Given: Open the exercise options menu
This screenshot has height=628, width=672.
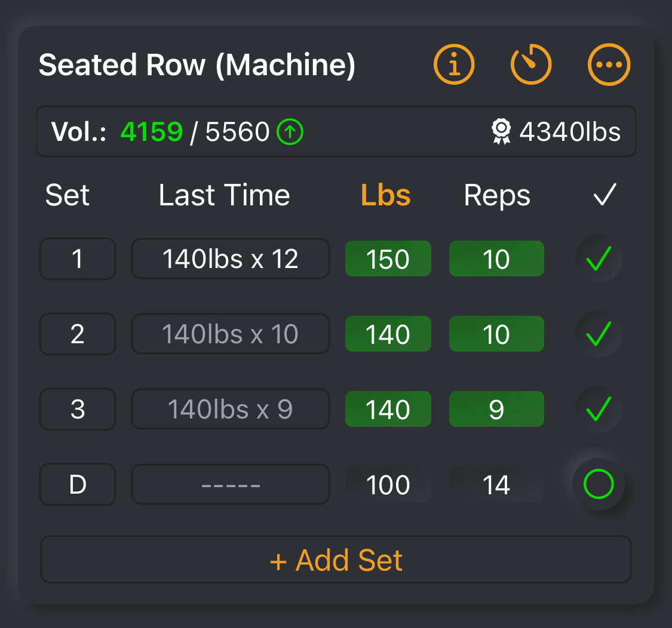Looking at the screenshot, I should 609,64.
